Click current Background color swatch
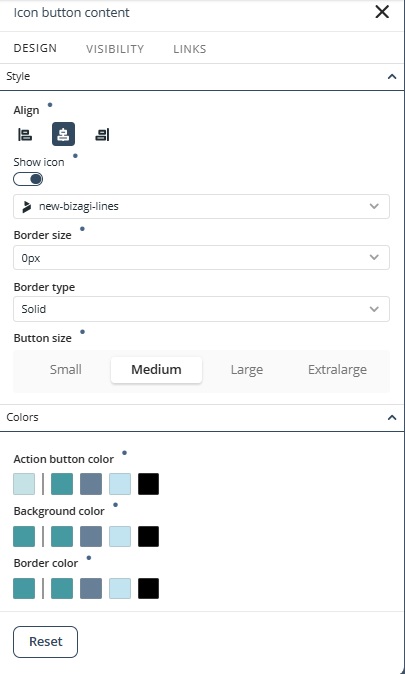The height and width of the screenshot is (674, 405). (24, 536)
